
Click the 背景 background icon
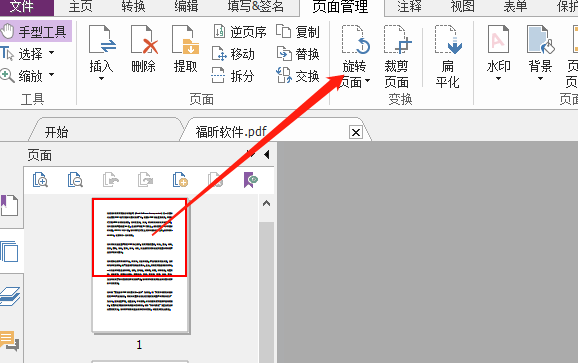click(x=540, y=40)
